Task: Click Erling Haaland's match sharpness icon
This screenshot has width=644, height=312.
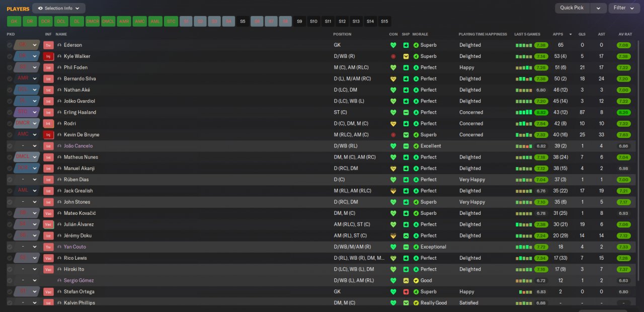Action: pyautogui.click(x=406, y=112)
